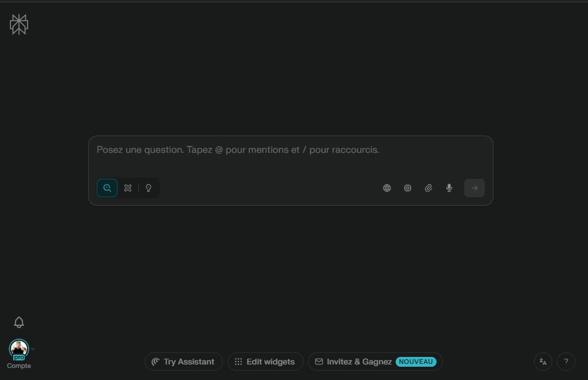Image resolution: width=588 pixels, height=380 pixels.
Task: Click the Try Assistant button
Action: (x=183, y=362)
